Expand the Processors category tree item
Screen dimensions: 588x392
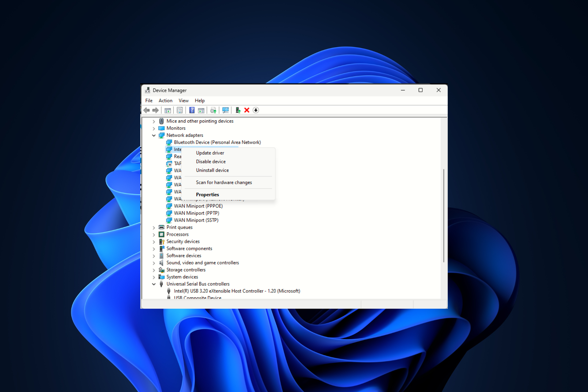click(154, 234)
